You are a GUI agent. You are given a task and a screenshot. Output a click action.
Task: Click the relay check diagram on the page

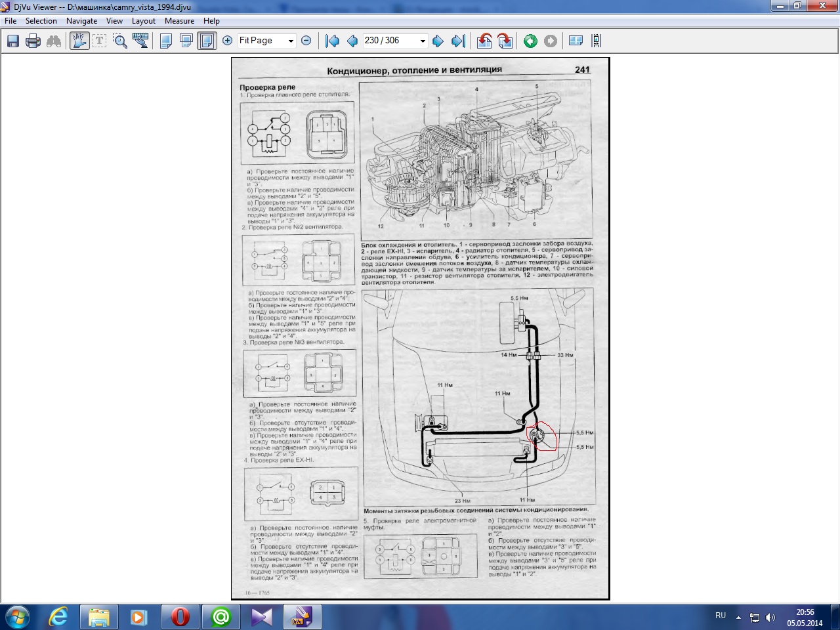pos(297,133)
